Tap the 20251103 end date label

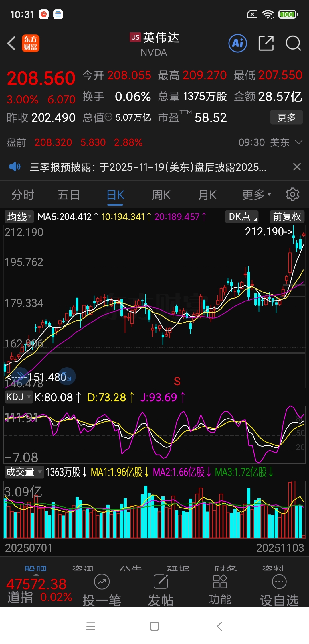tap(280, 548)
